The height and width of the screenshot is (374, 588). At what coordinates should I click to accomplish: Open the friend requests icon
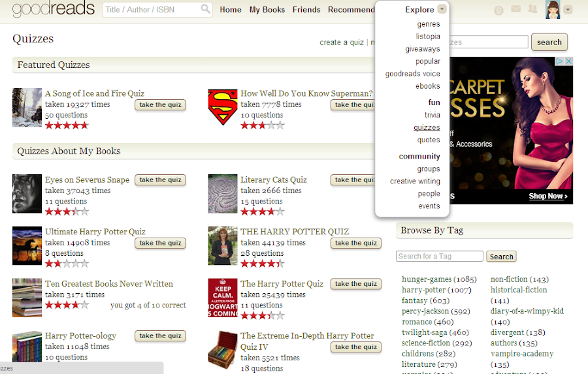click(532, 8)
